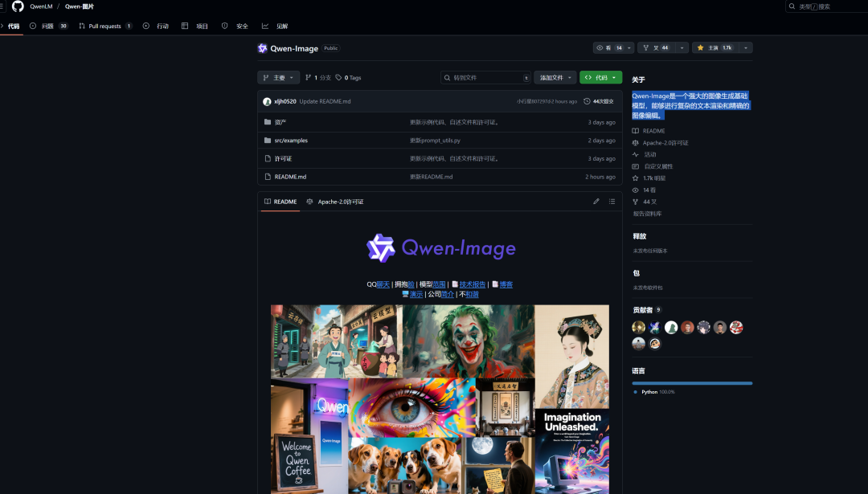The height and width of the screenshot is (494, 868).
Task: Open the Update README.md commit message
Action: tap(325, 101)
